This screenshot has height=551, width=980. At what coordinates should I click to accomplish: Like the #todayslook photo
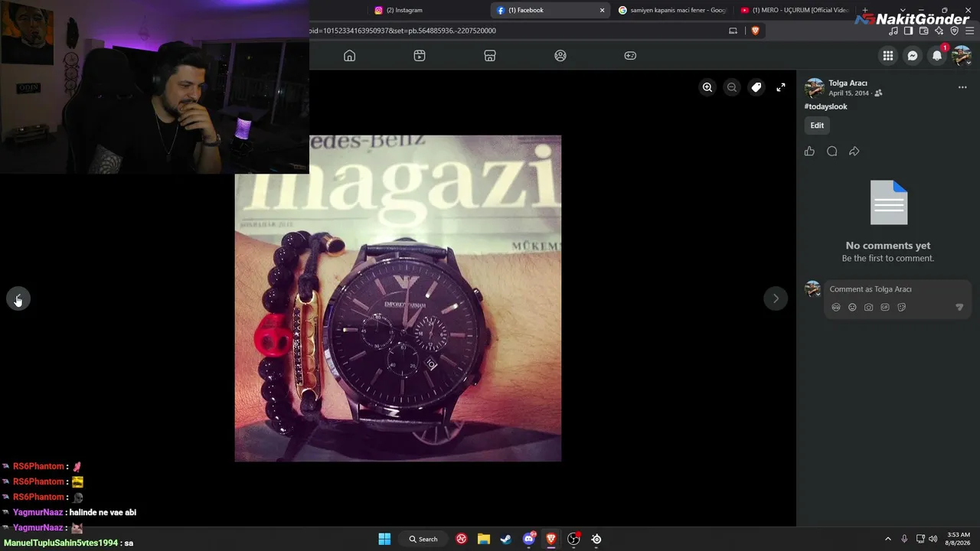point(809,152)
